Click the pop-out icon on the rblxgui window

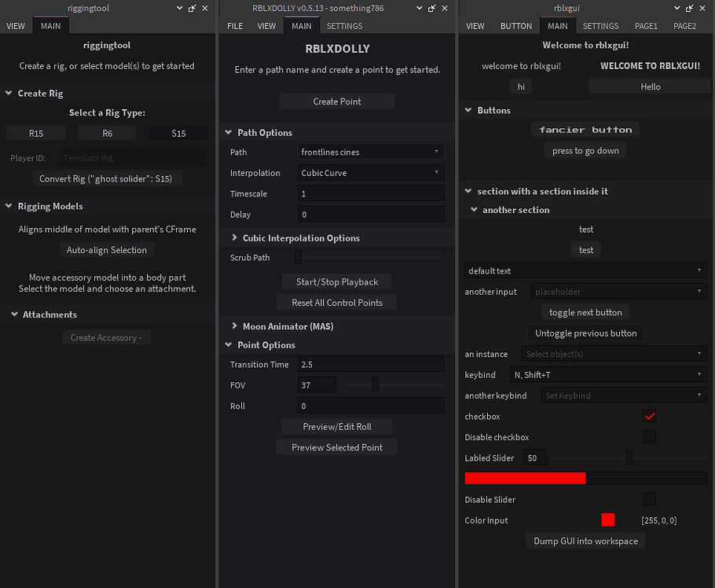point(690,8)
